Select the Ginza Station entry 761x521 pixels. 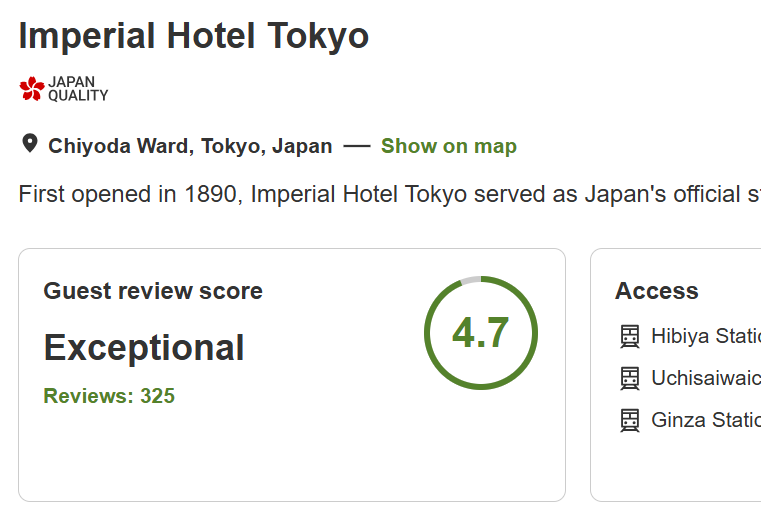point(704,420)
